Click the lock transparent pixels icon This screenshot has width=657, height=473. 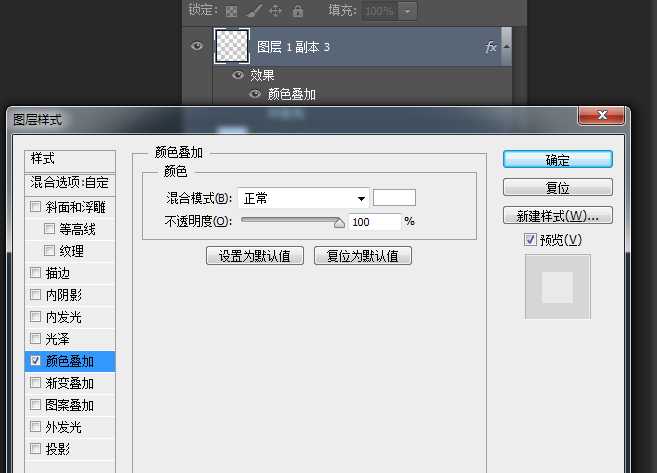(231, 11)
